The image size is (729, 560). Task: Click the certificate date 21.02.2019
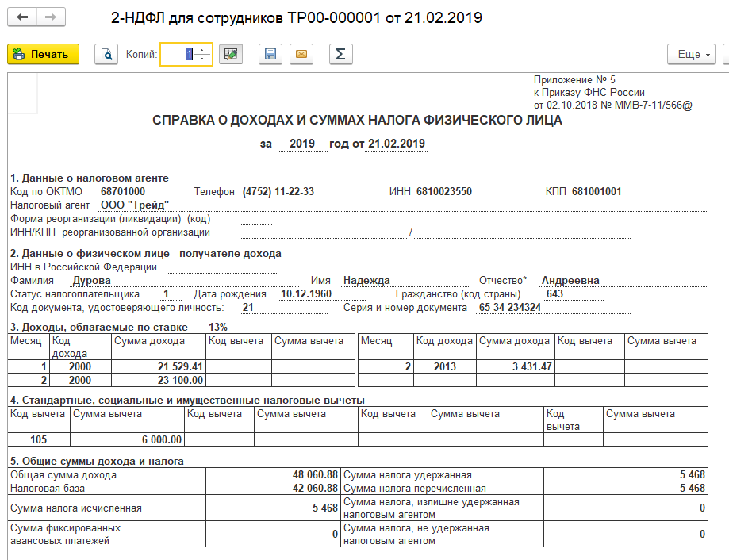397,144
